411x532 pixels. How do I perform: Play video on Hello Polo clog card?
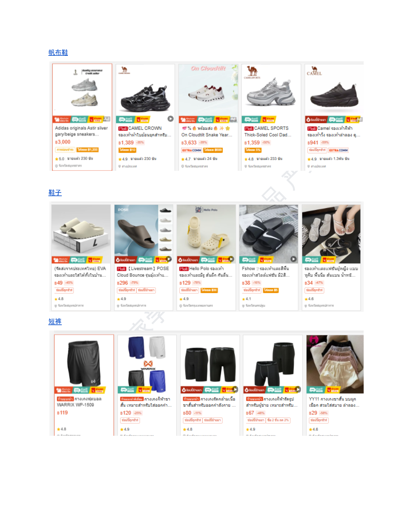point(231,259)
